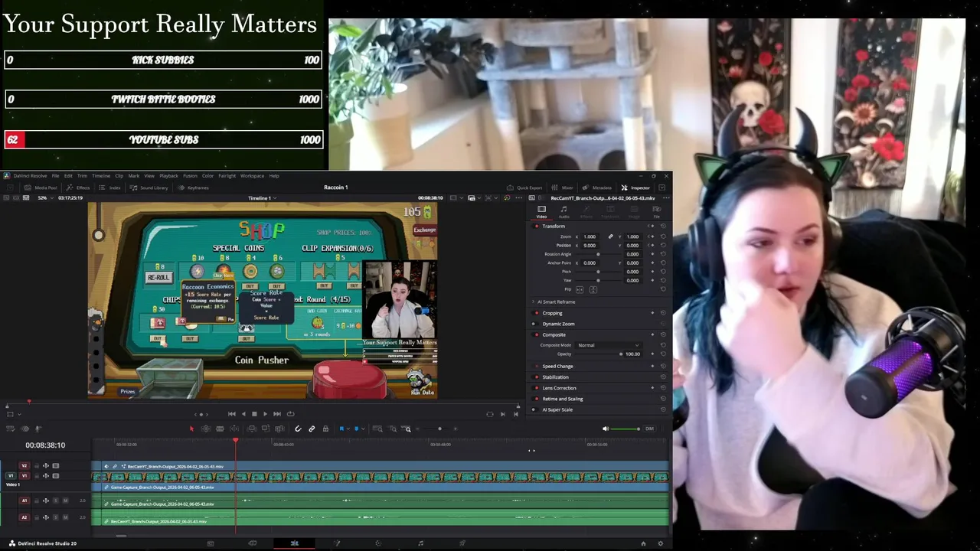The width and height of the screenshot is (980, 551).
Task: Click the Home project manager icon
Action: tap(643, 543)
